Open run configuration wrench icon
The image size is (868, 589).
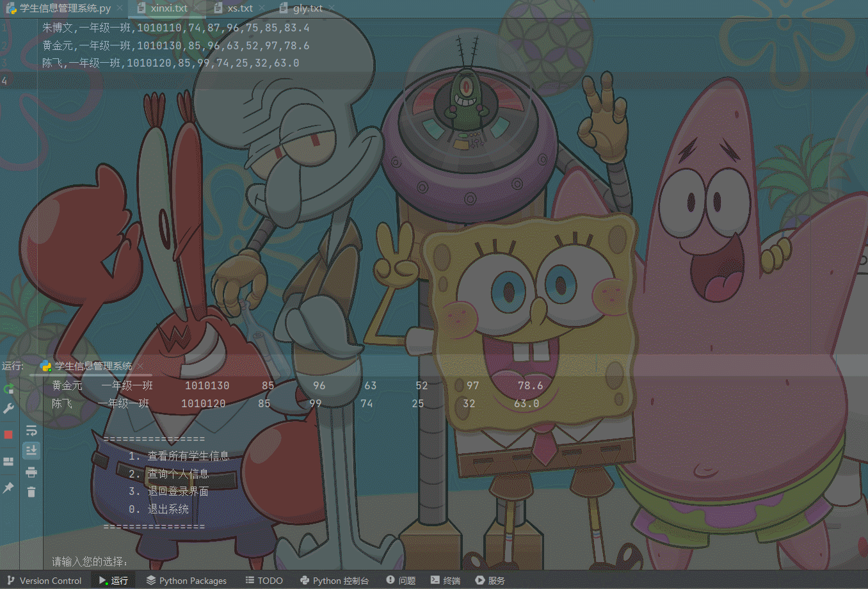tap(8, 408)
